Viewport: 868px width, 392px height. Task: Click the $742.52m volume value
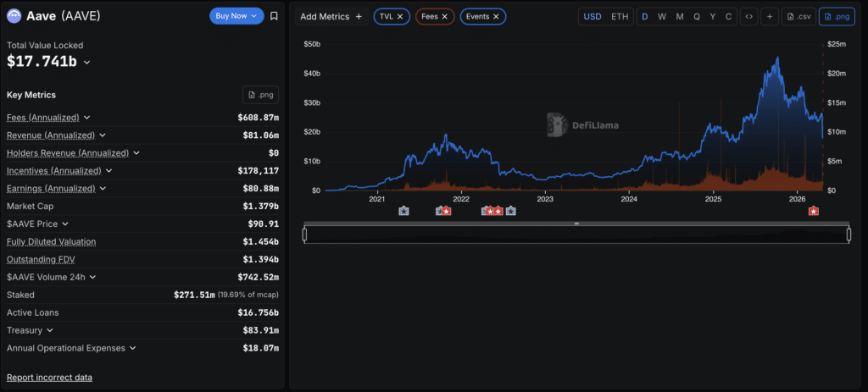[x=259, y=277]
